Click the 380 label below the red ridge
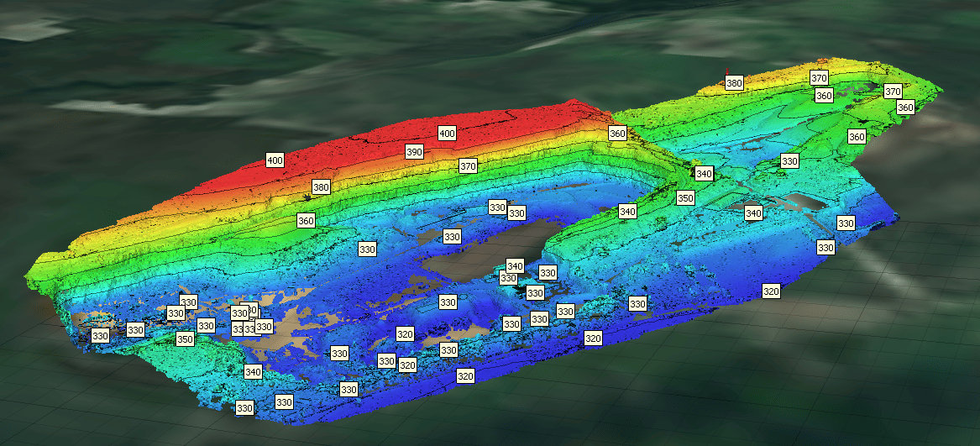 pyautogui.click(x=321, y=186)
